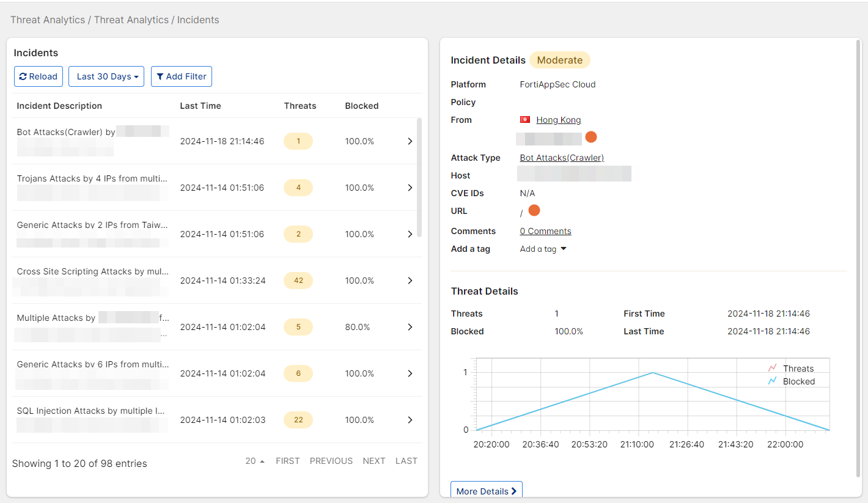Open the page size selector showing 20
868x503 pixels.
click(254, 461)
